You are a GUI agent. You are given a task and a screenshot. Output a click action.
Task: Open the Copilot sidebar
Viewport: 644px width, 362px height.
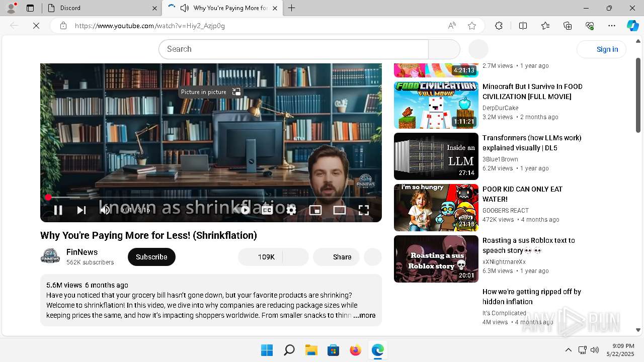632,26
